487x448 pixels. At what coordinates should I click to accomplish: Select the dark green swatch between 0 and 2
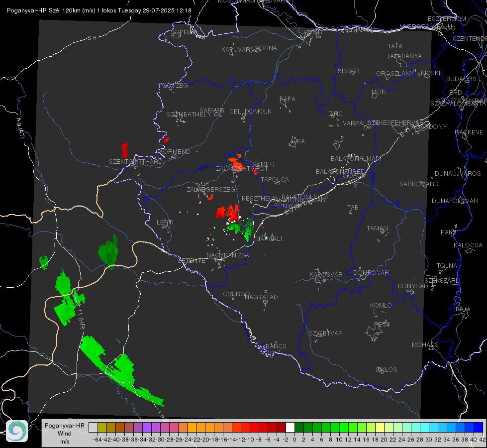tap(299, 427)
